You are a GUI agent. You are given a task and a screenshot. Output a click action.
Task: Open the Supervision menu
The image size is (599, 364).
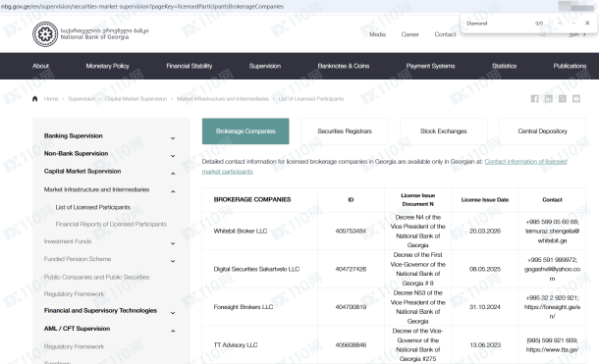pyautogui.click(x=265, y=66)
